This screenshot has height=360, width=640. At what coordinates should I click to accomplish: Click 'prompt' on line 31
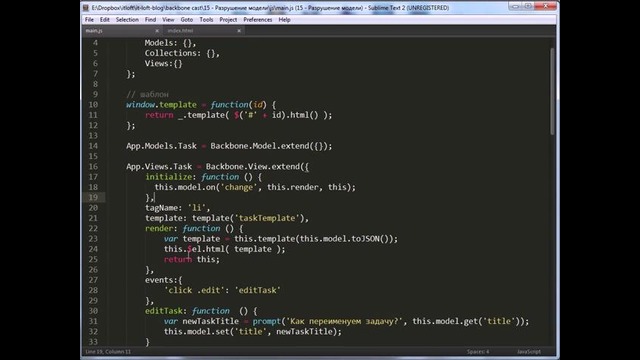point(267,321)
